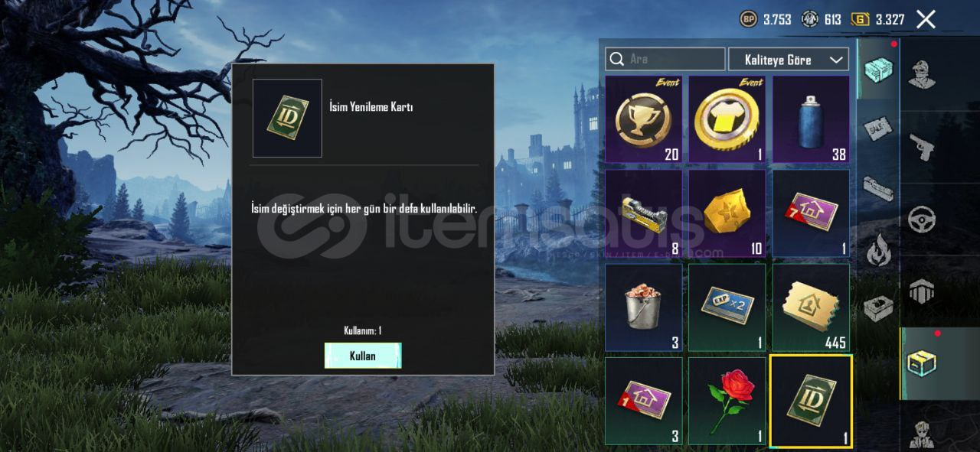Close the inventory with the X
Image resolution: width=980 pixels, height=452 pixels.
point(926,19)
